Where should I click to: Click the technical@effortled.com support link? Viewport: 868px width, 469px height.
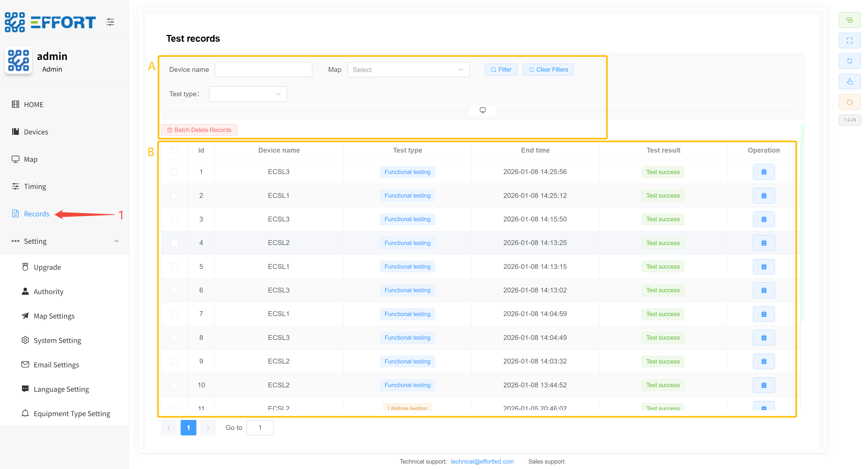point(482,461)
